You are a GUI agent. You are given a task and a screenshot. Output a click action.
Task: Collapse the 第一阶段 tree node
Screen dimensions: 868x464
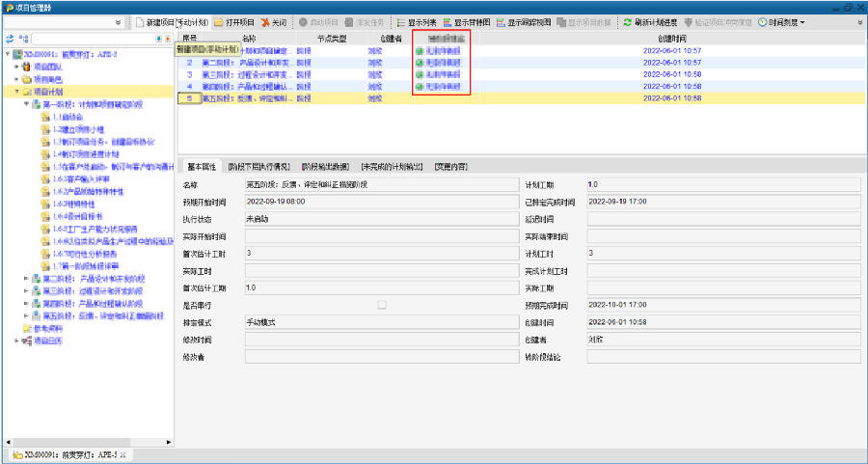coord(27,104)
